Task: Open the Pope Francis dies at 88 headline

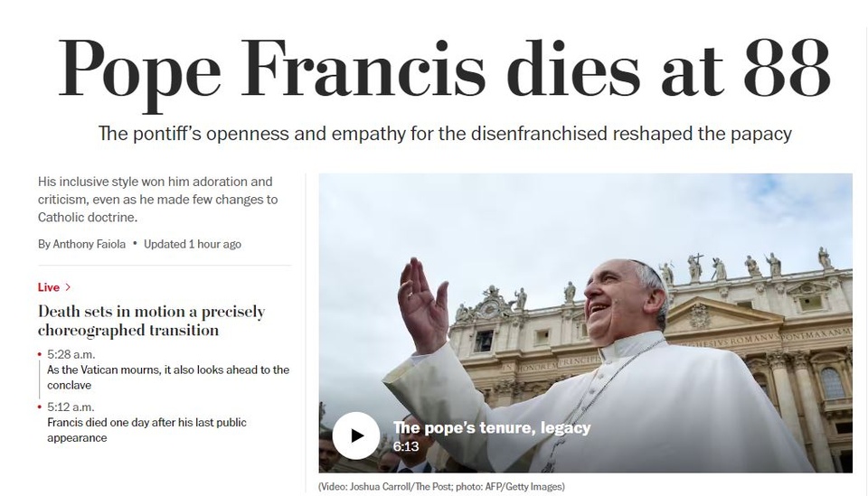Action: 444,70
